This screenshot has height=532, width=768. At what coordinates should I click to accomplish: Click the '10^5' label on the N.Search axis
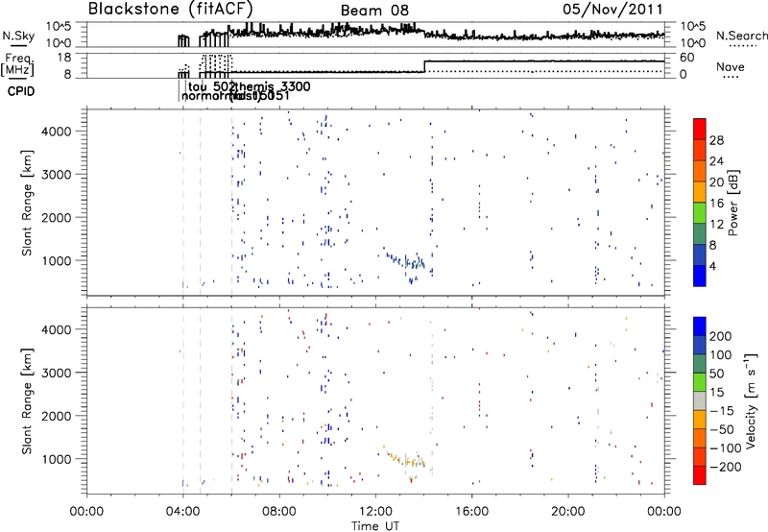693,27
